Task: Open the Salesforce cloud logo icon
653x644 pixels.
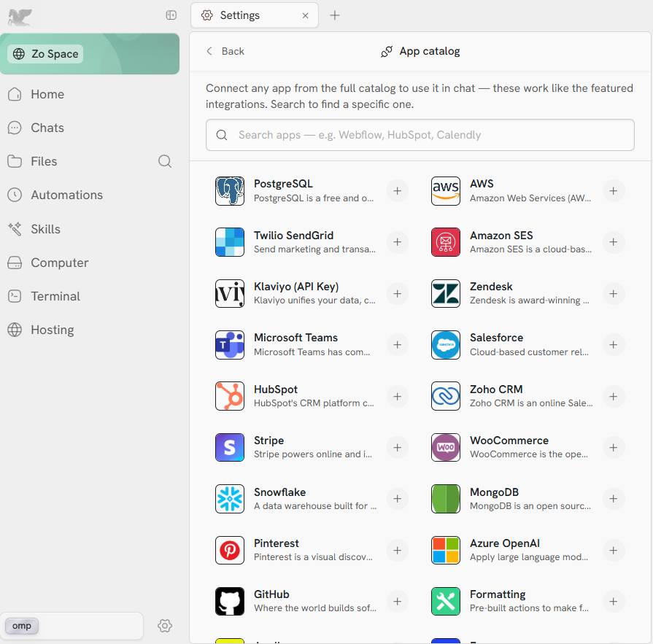Action: pyautogui.click(x=446, y=345)
